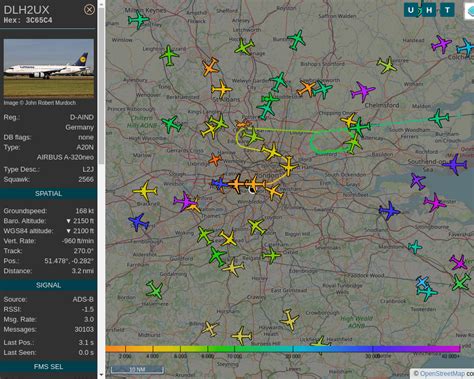
Task: Select green aircraft near Buntingford
Action: pyautogui.click(x=296, y=40)
